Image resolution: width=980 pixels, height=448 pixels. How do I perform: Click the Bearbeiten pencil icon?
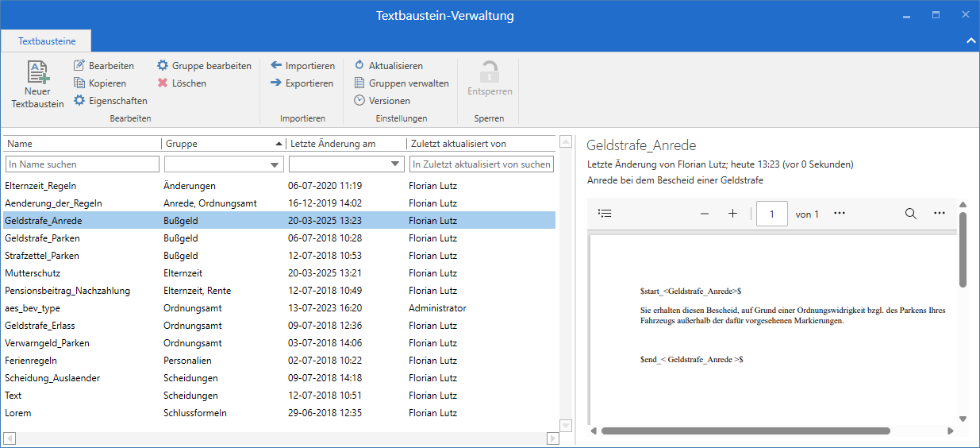click(79, 66)
